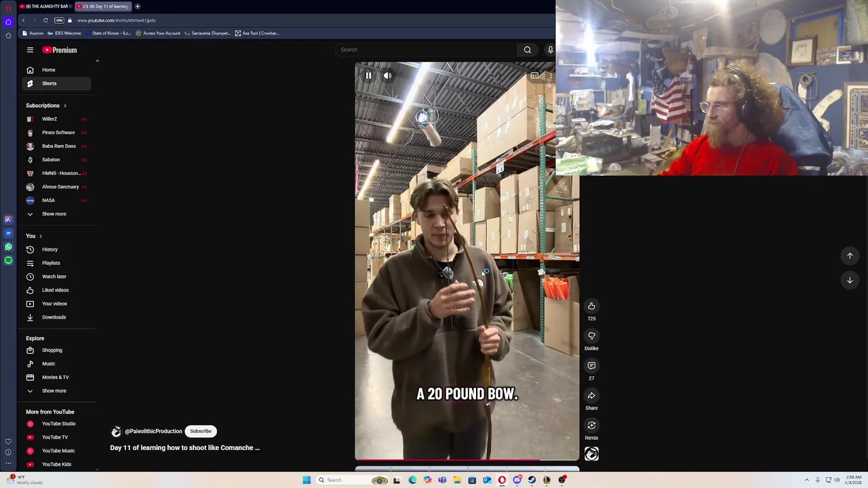The height and width of the screenshot is (488, 868).
Task: Click the Short's red progress bar
Action: click(x=467, y=460)
